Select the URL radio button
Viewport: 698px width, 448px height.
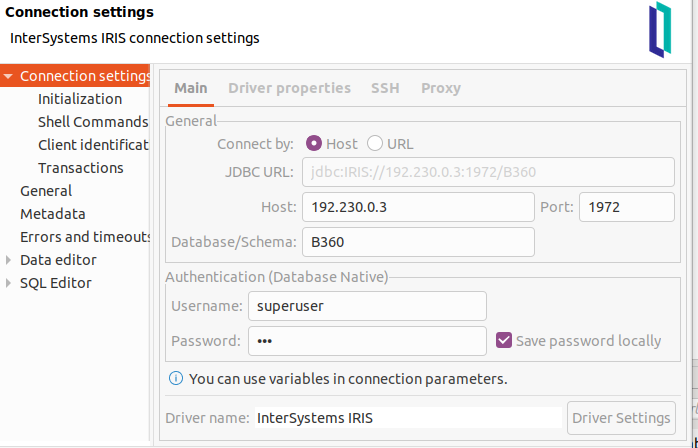point(375,143)
